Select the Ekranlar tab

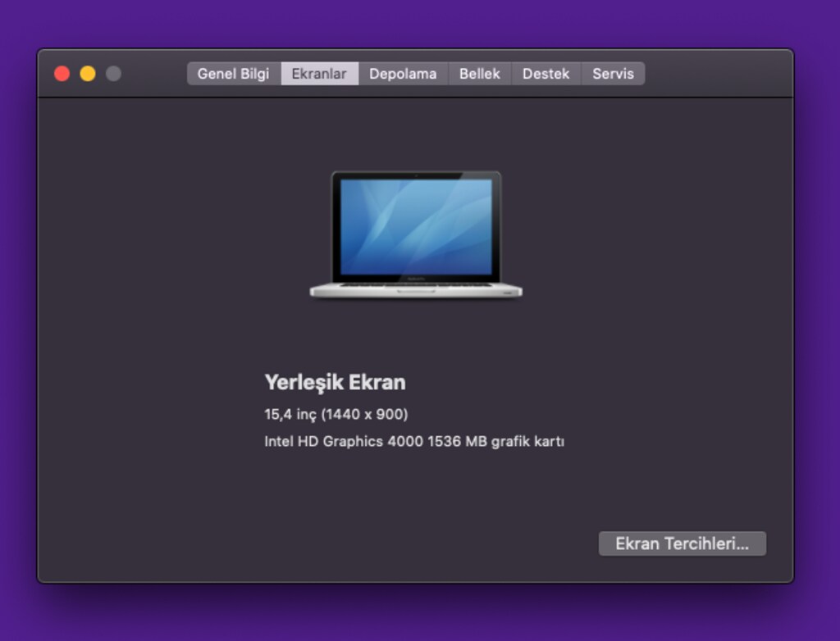(319, 74)
